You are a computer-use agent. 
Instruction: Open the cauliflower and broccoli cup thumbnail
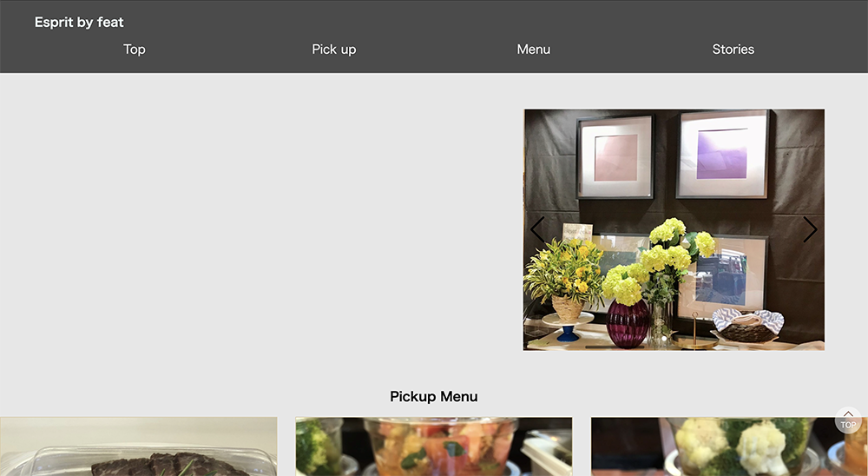click(729, 446)
